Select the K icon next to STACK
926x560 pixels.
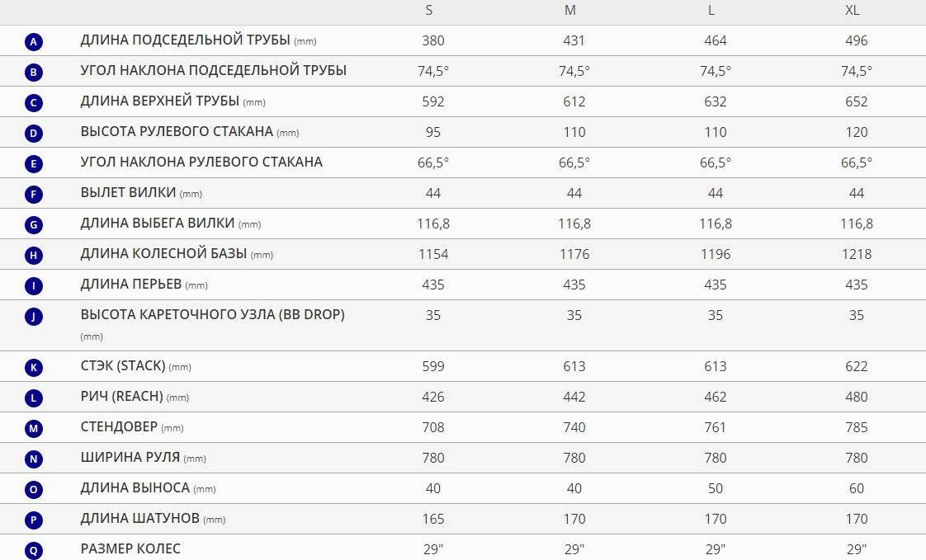pos(34,367)
